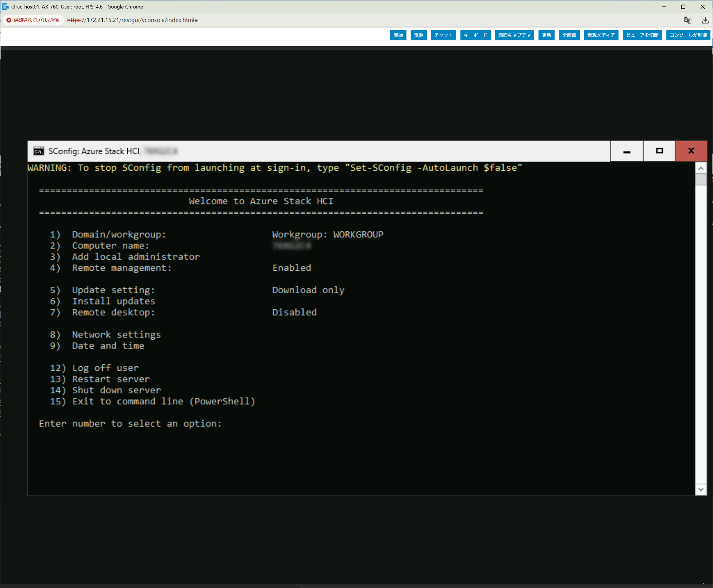Open the キーボード keyboard menu
The height and width of the screenshot is (588, 713).
[x=475, y=35]
